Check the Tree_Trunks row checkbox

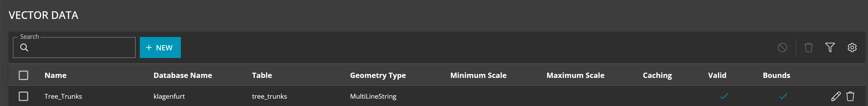point(23,96)
